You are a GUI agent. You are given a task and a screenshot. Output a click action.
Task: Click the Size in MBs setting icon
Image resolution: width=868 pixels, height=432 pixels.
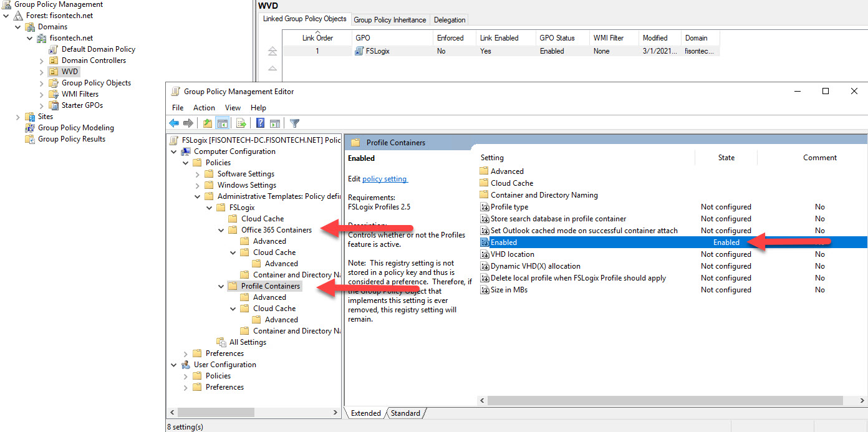coord(485,290)
